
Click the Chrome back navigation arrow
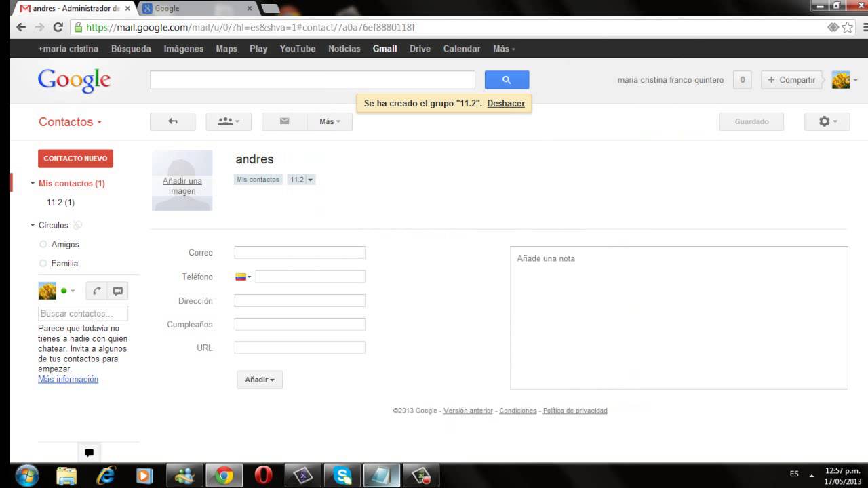21,28
